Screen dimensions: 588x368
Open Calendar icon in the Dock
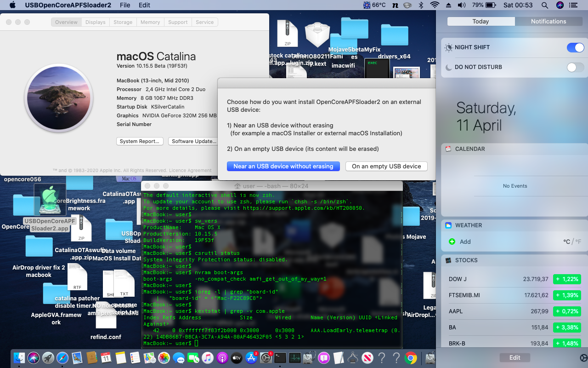pyautogui.click(x=106, y=357)
